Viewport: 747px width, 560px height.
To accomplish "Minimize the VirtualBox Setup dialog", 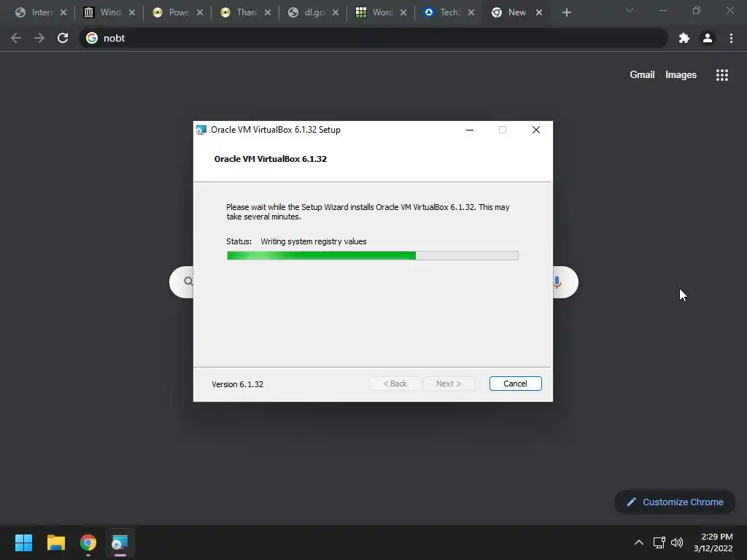I will 470,130.
